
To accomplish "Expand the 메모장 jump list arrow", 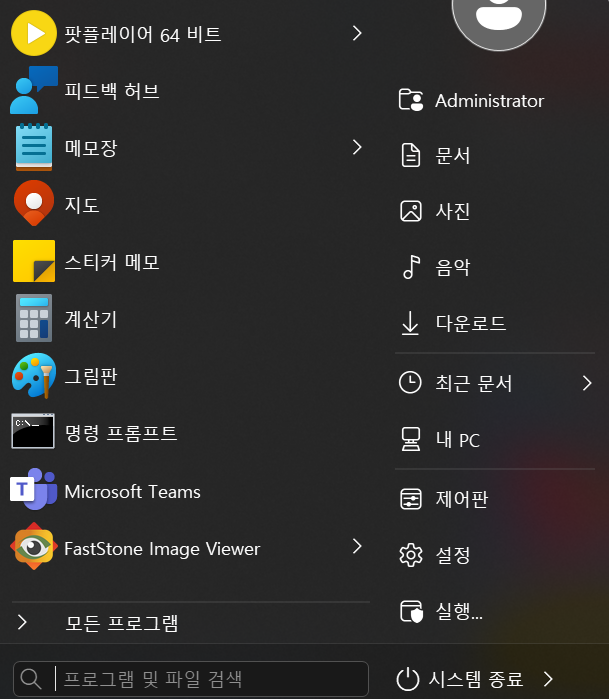I will [x=357, y=147].
